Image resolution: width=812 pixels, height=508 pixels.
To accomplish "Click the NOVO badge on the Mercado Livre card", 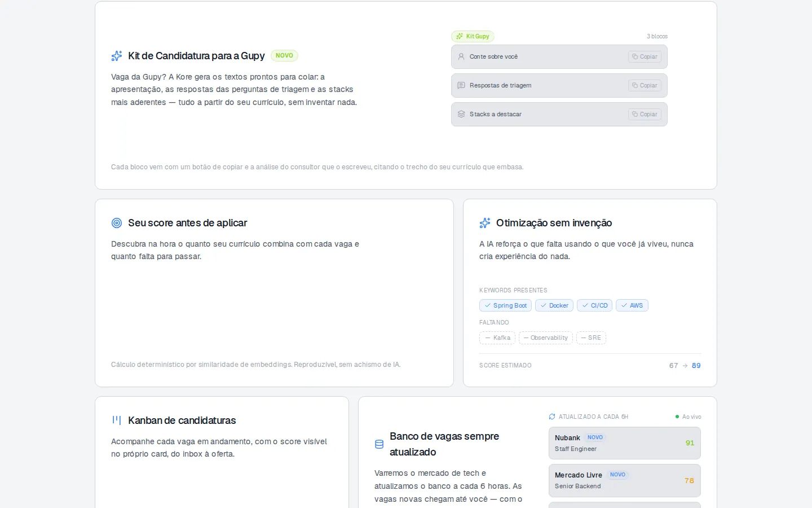I will tap(617, 475).
